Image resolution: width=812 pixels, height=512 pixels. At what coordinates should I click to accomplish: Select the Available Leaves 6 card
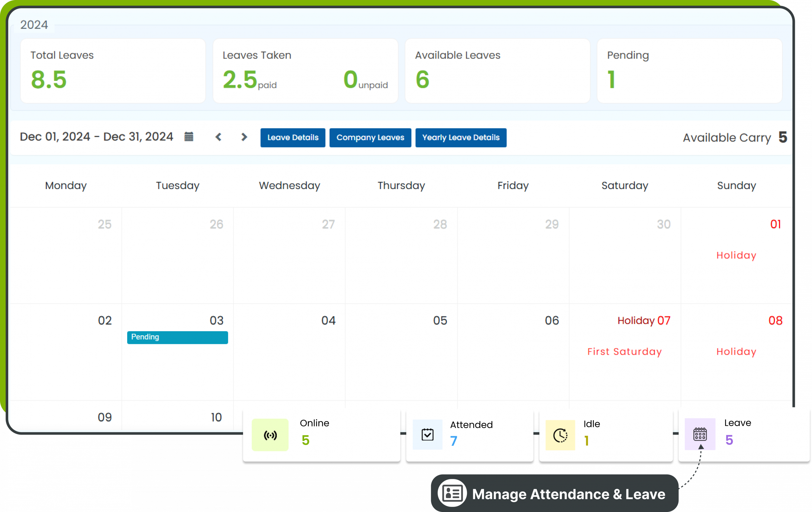point(497,71)
